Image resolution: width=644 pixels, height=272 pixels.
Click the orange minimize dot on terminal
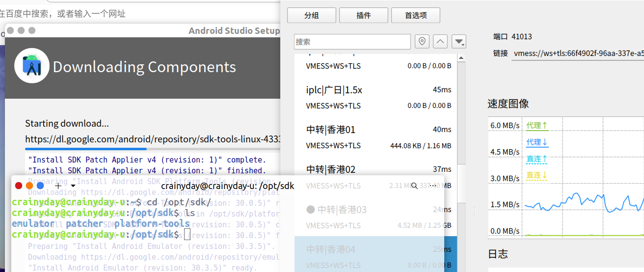point(29,186)
